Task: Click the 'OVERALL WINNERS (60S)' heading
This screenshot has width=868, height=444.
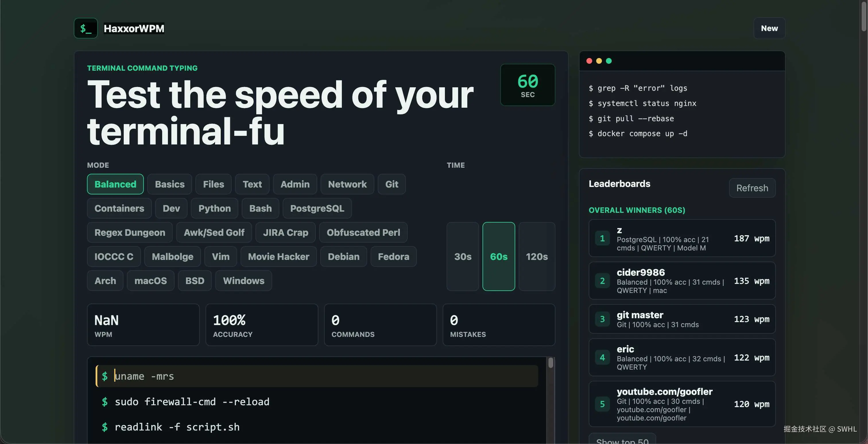Action: (637, 210)
